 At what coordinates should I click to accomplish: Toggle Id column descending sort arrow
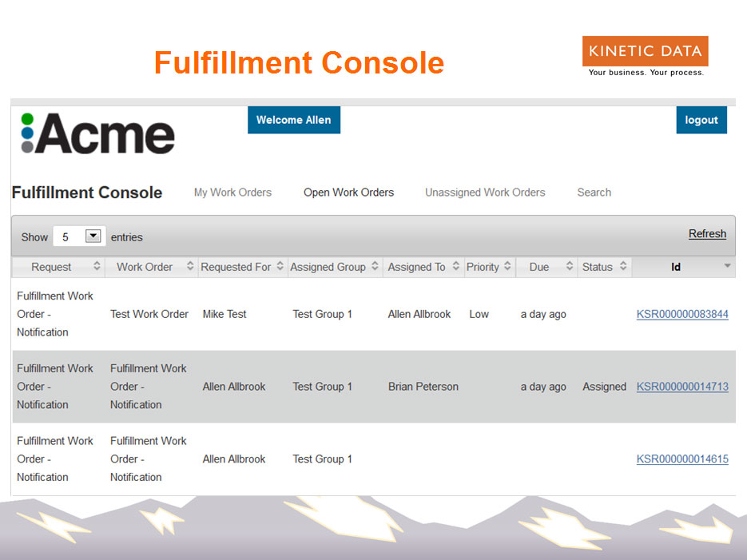[x=727, y=266]
